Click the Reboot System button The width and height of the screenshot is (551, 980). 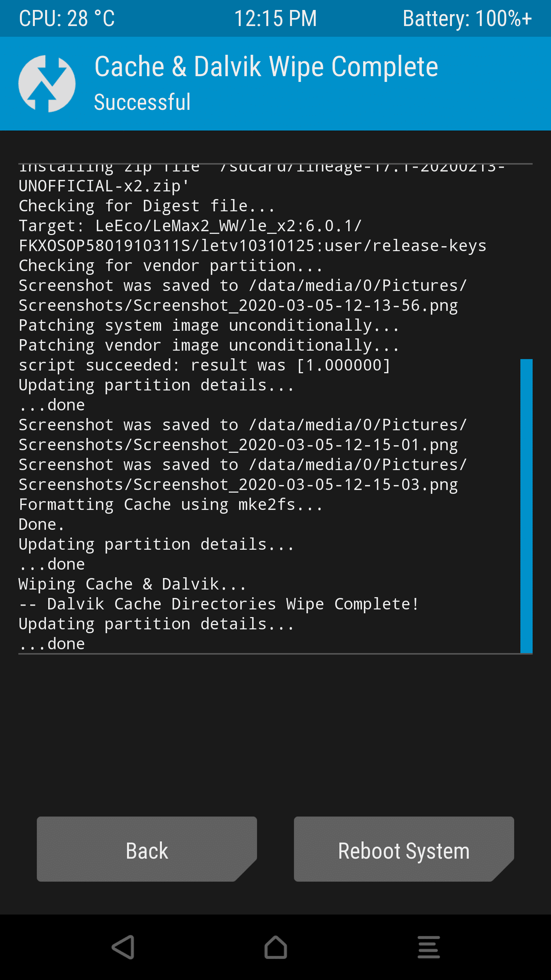click(404, 849)
